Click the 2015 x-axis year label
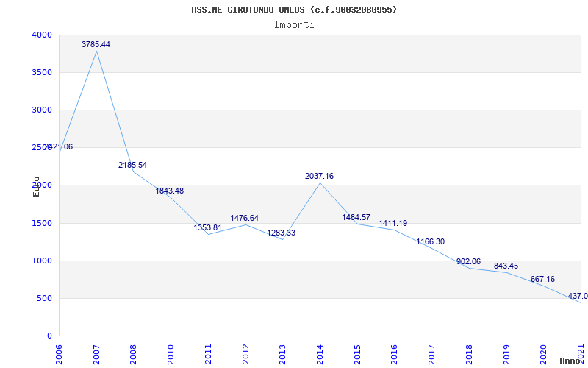The image size is (588, 368). (356, 354)
